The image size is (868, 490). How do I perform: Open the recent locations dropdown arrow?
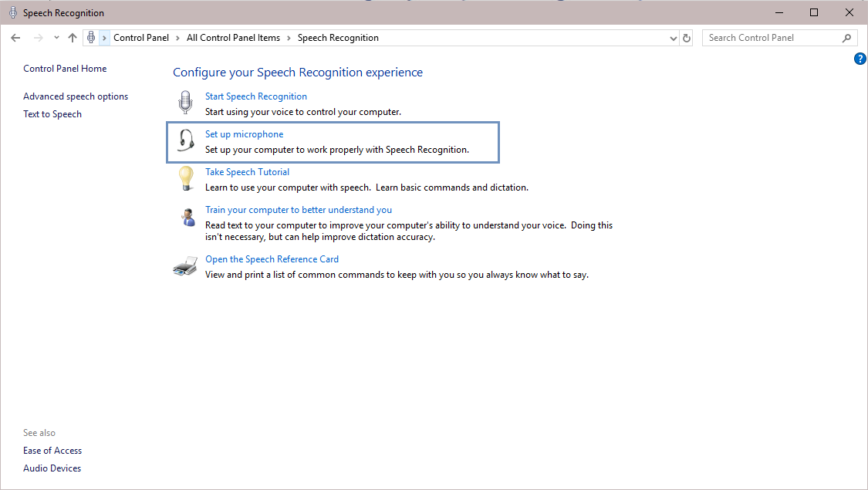[x=56, y=38]
